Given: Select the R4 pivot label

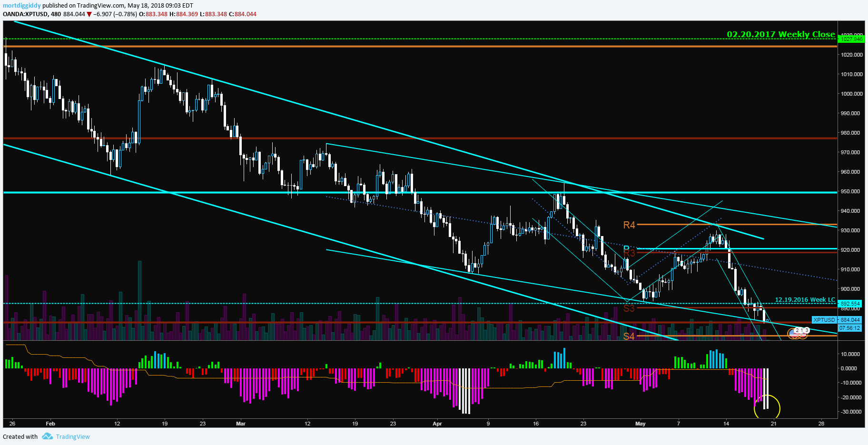Looking at the screenshot, I should pos(629,225).
